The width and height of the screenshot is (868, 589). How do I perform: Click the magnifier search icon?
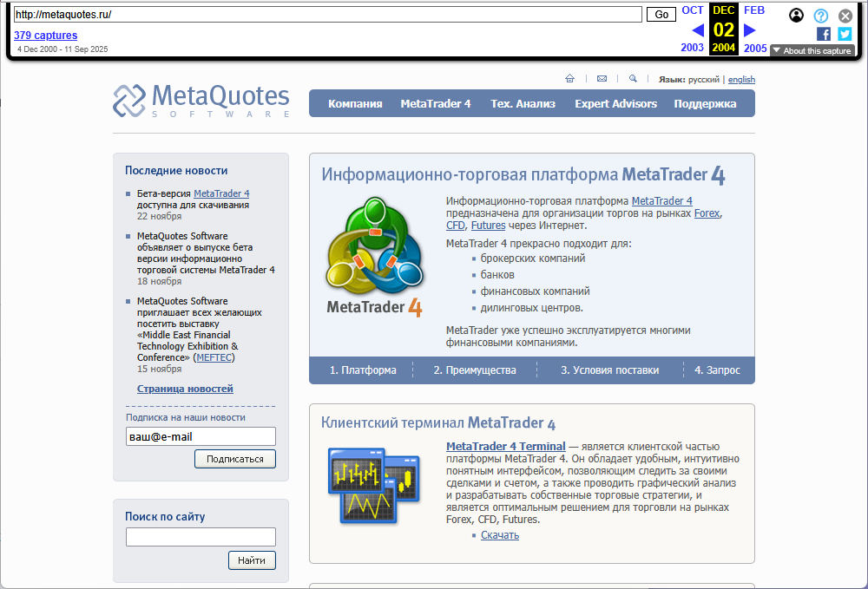(633, 79)
